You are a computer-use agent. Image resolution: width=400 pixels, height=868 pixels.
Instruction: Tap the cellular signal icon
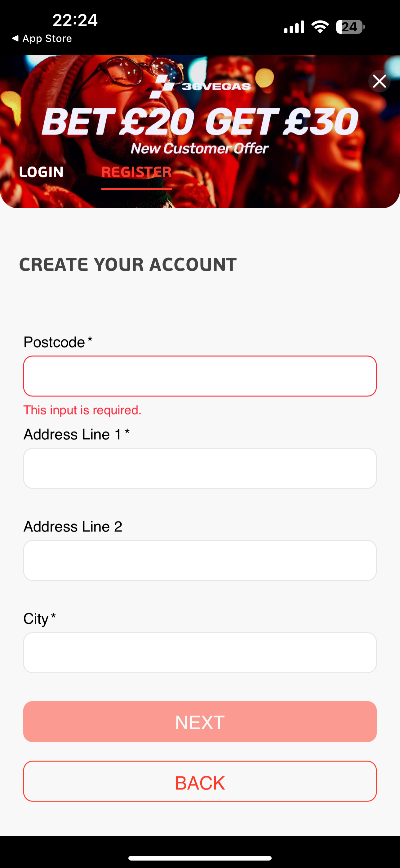(x=294, y=27)
